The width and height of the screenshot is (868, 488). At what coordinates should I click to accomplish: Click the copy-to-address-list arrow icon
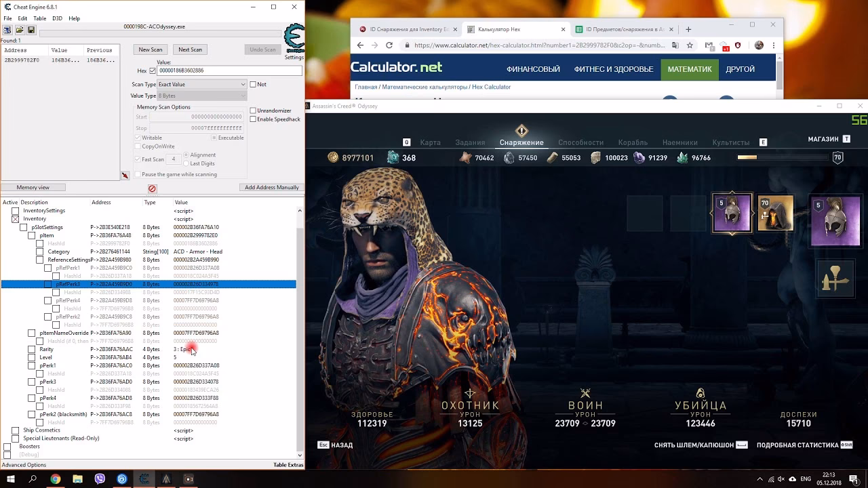pos(125,176)
